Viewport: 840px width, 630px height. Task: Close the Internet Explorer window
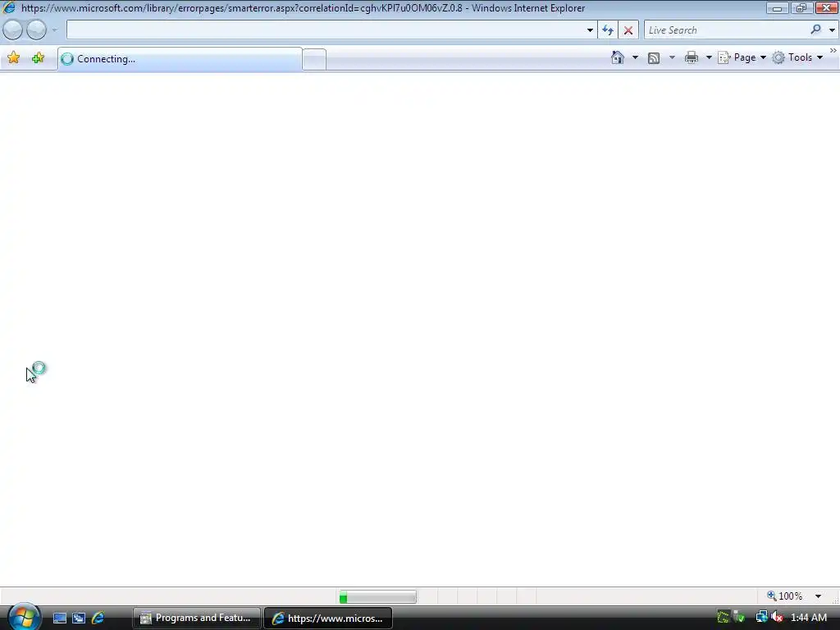coord(826,7)
